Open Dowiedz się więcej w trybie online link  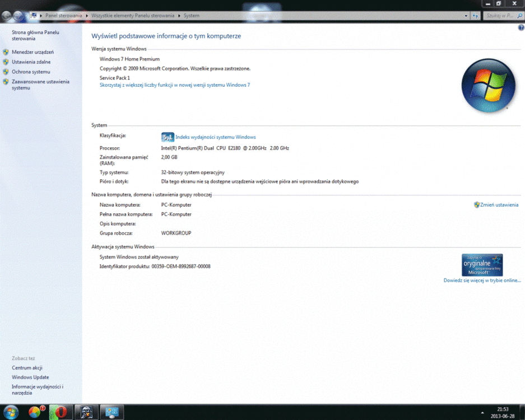(x=482, y=281)
